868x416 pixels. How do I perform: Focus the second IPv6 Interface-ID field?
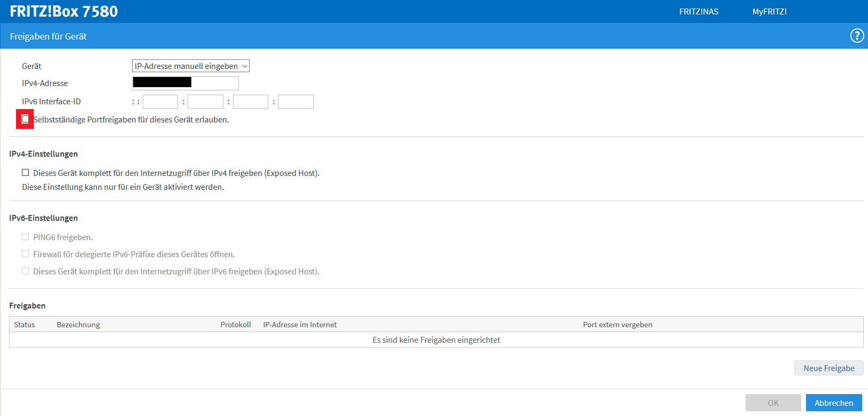tap(205, 102)
